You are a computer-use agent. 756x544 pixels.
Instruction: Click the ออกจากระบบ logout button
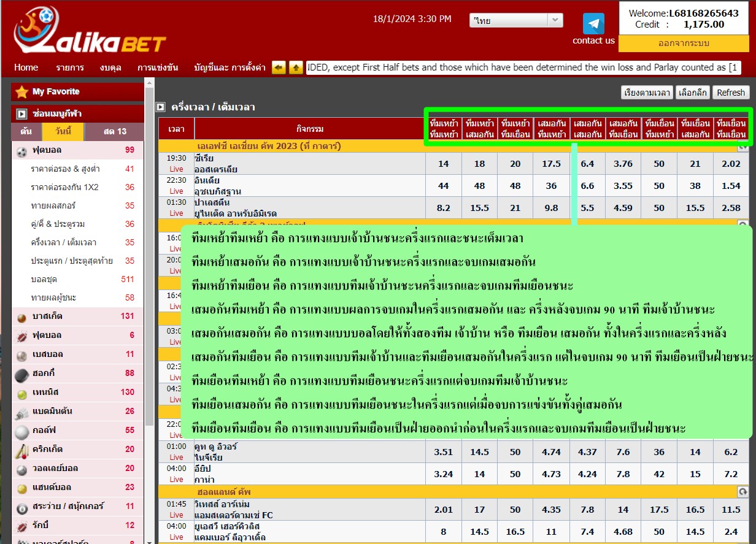point(683,44)
